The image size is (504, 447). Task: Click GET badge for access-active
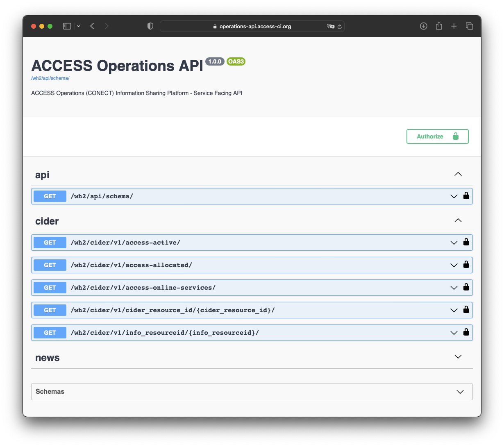tap(50, 243)
